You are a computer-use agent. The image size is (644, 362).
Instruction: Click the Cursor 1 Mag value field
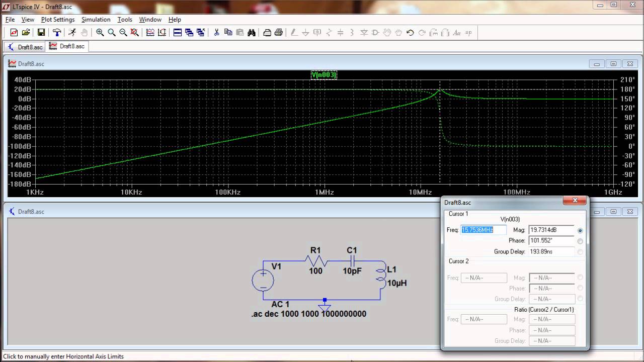click(x=551, y=230)
